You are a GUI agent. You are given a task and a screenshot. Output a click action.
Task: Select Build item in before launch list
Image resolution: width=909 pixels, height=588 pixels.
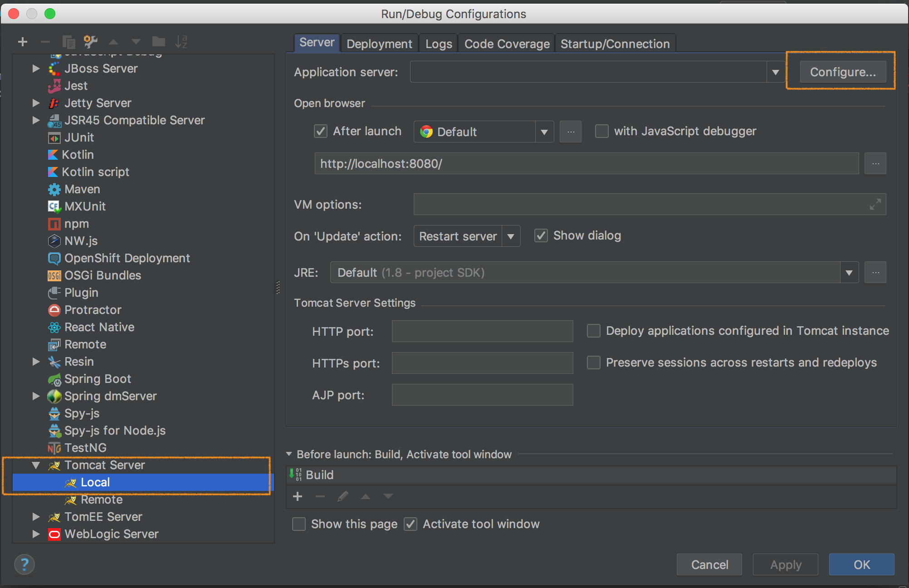pyautogui.click(x=591, y=475)
